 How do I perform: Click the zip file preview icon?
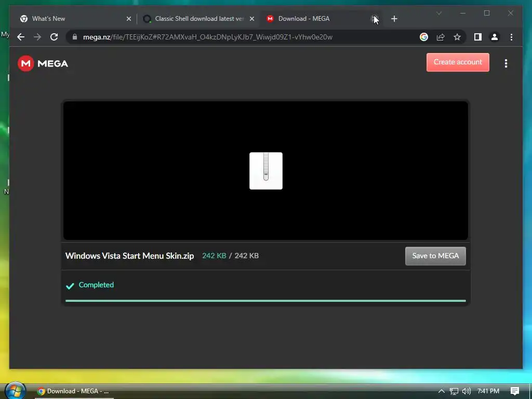(x=265, y=170)
